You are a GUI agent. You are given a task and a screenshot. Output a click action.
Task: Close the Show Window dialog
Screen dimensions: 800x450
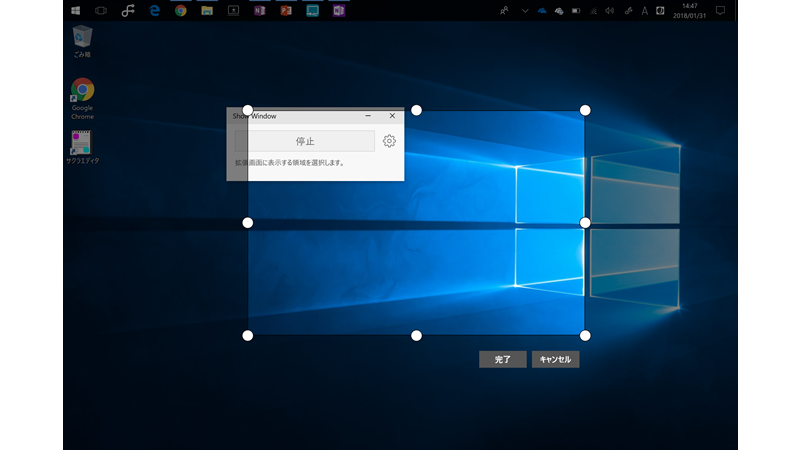[x=392, y=116]
